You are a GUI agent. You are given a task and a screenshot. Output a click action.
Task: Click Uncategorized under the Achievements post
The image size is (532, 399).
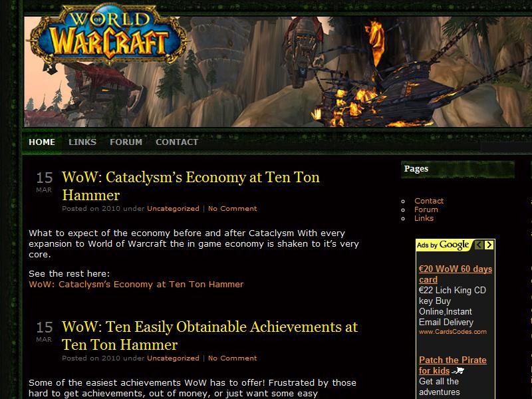click(173, 358)
